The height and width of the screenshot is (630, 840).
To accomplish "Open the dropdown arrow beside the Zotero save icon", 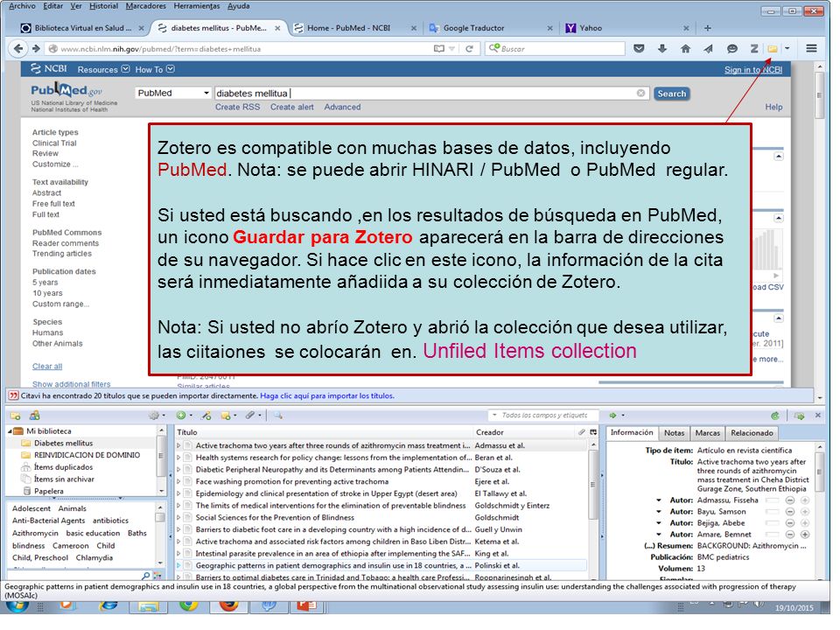I will pyautogui.click(x=787, y=49).
